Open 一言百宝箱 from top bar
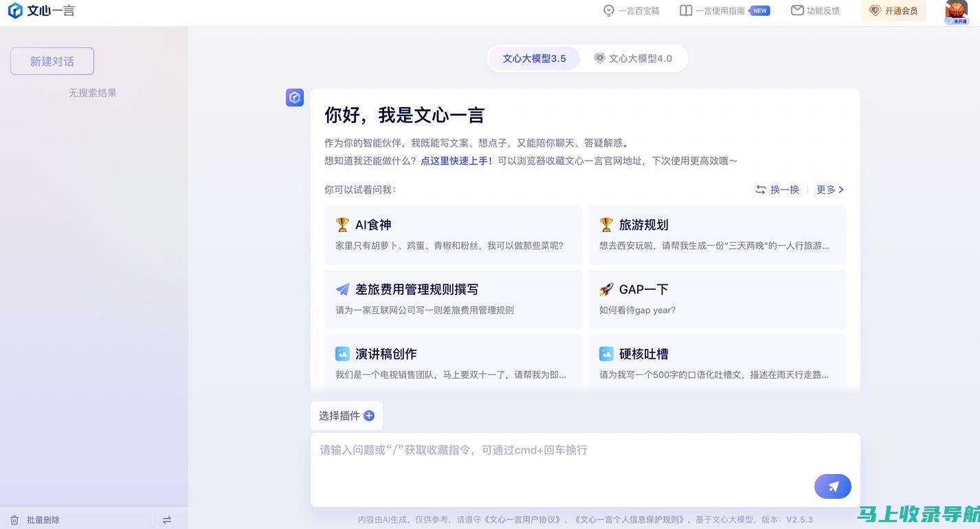Image resolution: width=980 pixels, height=529 pixels. click(632, 10)
